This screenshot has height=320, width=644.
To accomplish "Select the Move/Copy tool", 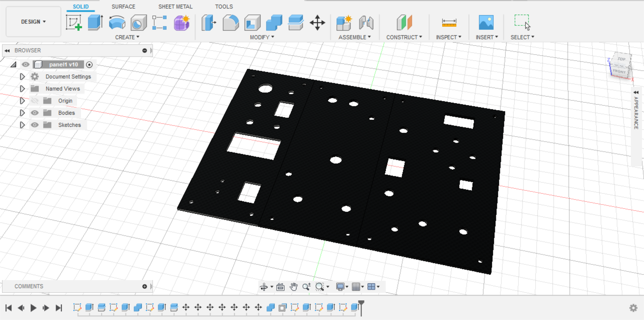I will point(317,23).
